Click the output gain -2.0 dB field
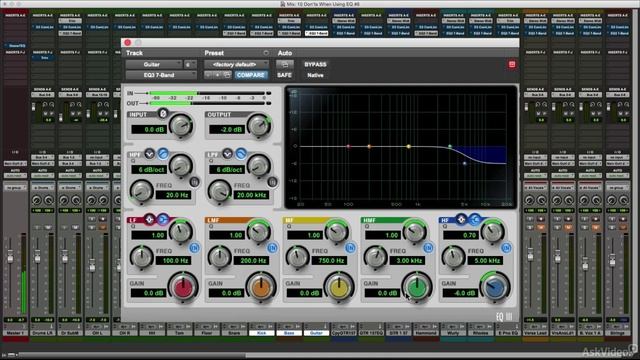The height and width of the screenshot is (360, 640). pos(227,129)
